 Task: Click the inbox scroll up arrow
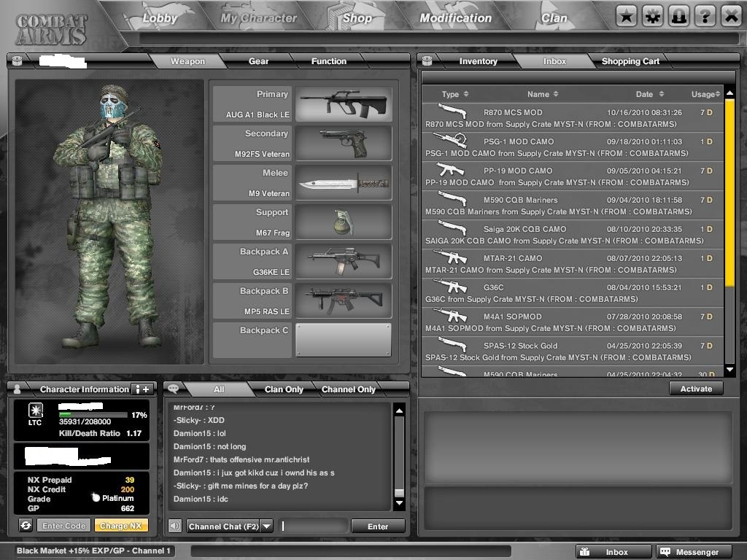[x=729, y=93]
